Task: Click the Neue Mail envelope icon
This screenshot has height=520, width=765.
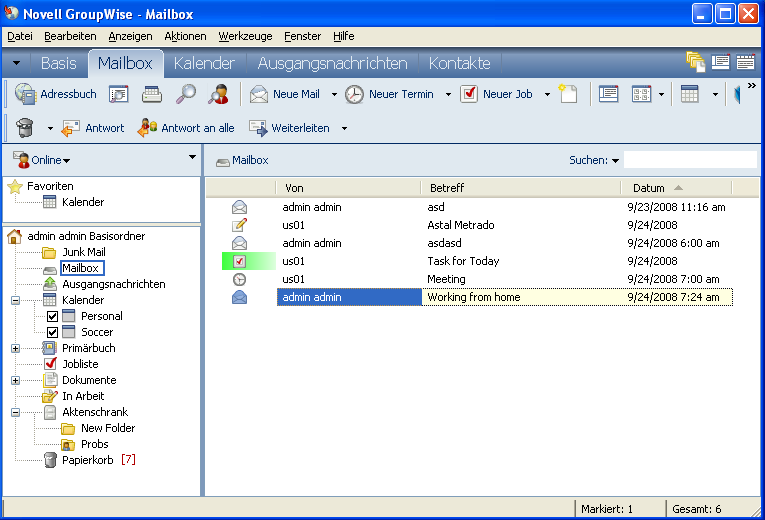Action: tap(259, 94)
